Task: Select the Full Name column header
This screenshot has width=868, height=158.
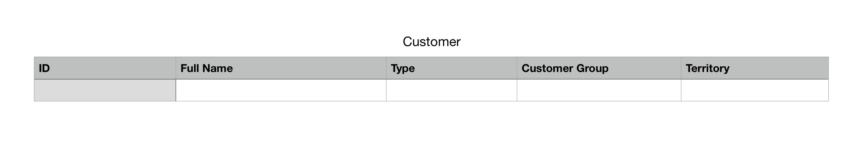Action: pyautogui.click(x=281, y=68)
